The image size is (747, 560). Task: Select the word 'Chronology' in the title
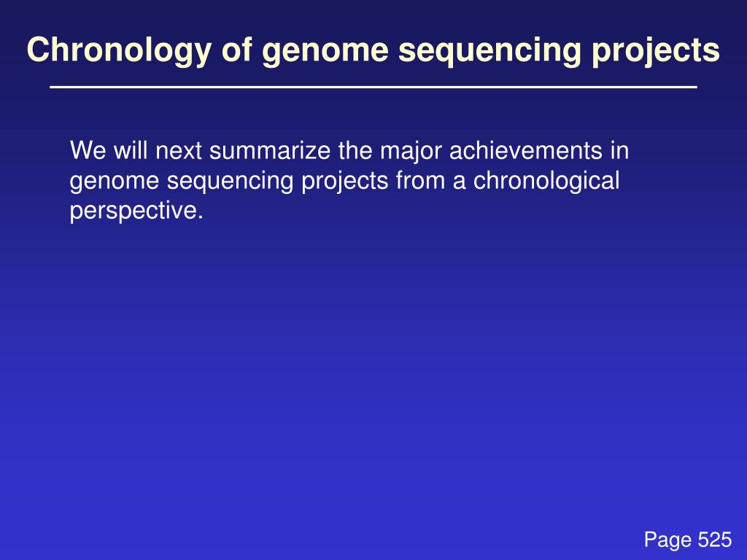pyautogui.click(x=119, y=50)
